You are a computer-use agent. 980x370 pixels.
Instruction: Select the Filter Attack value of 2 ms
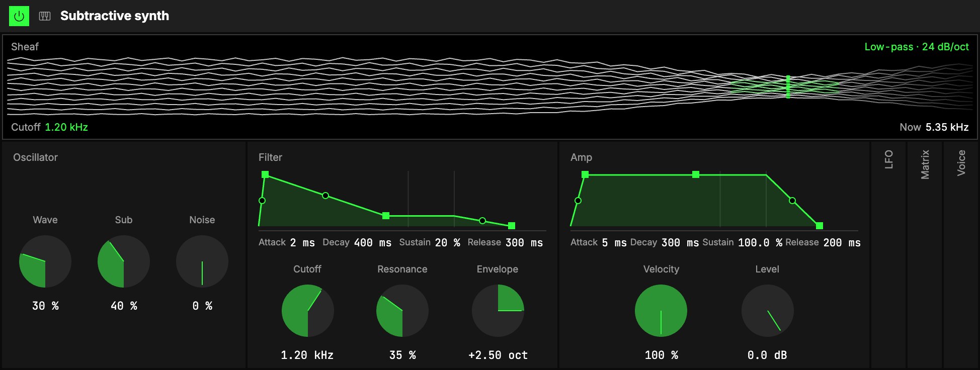click(302, 243)
